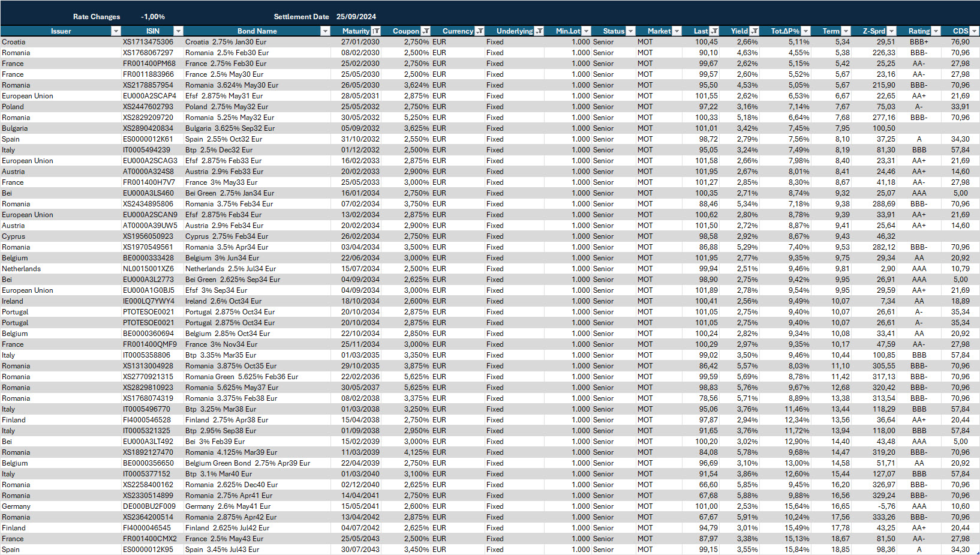The height and width of the screenshot is (555, 980).
Task: Expand the CDS column filter dropdown
Action: (974, 31)
